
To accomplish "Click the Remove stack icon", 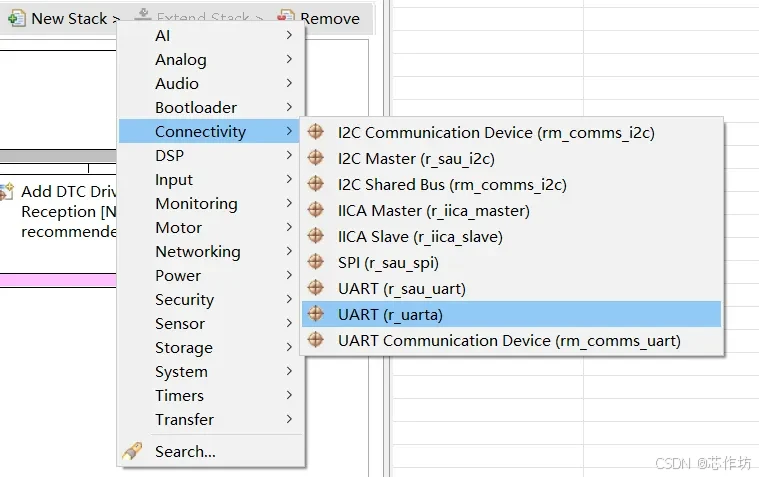I will click(x=286, y=15).
